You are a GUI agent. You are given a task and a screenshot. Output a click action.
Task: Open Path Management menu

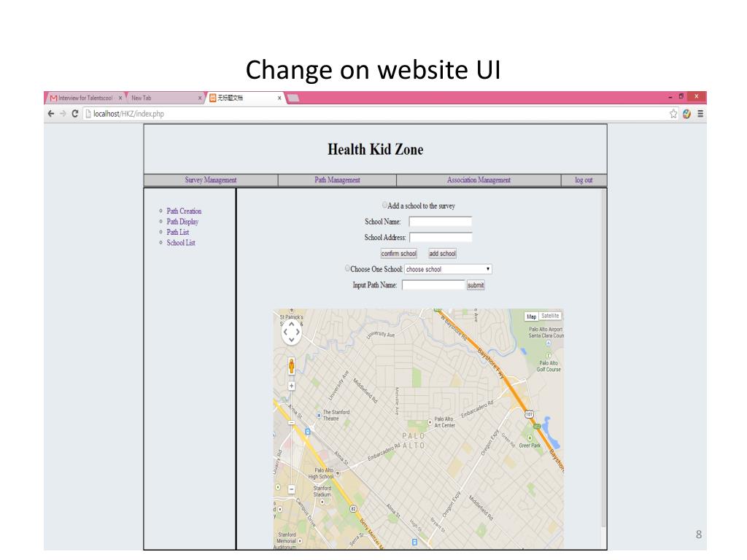coord(337,180)
